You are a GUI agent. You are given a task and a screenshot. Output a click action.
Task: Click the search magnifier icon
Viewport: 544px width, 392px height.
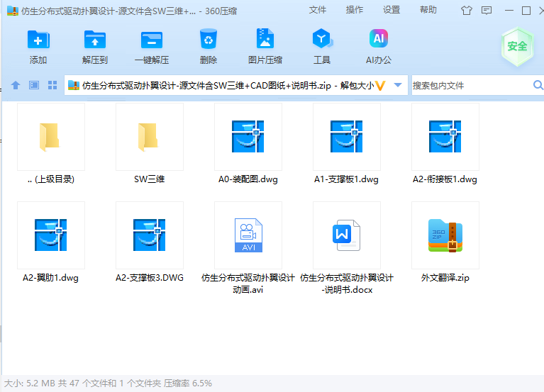pyautogui.click(x=538, y=85)
